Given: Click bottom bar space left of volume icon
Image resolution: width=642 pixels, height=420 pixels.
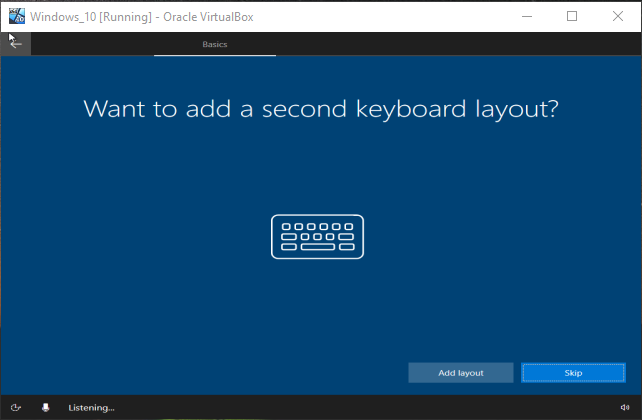Looking at the screenshot, I should (x=400, y=407).
